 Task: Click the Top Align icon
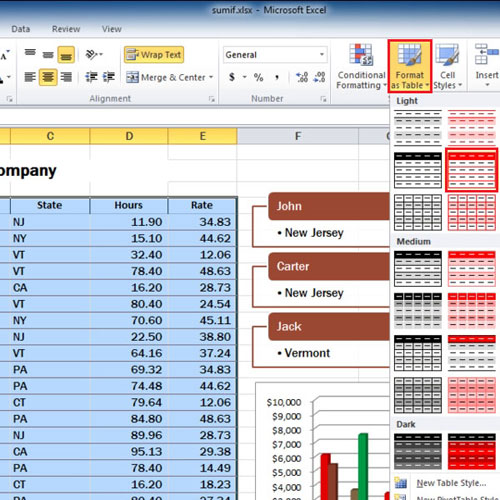30,54
